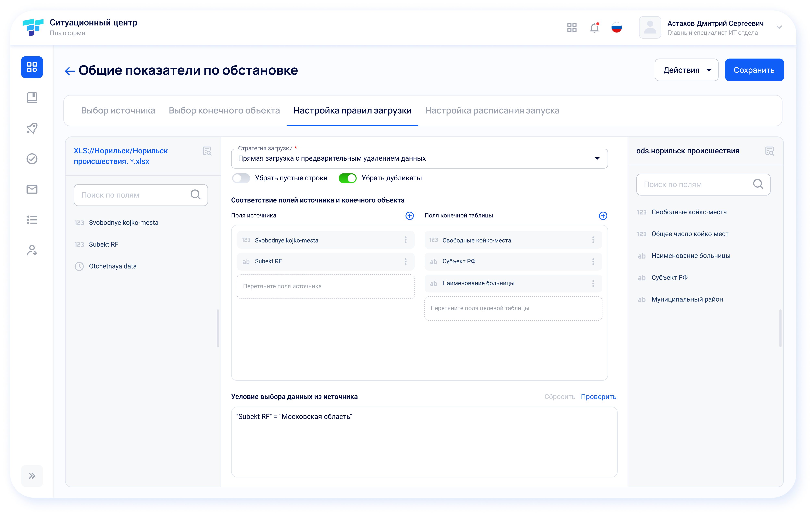Click clock icon beside Otchetnaya data

(79, 266)
